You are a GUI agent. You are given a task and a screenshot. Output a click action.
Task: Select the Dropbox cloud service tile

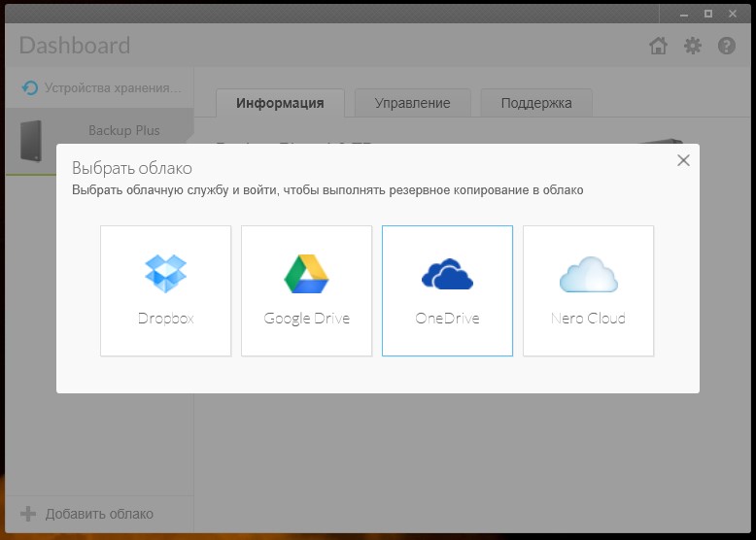tap(165, 291)
